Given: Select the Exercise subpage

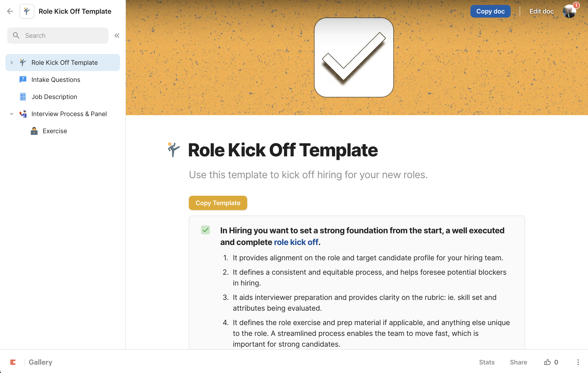Looking at the screenshot, I should coord(55,131).
